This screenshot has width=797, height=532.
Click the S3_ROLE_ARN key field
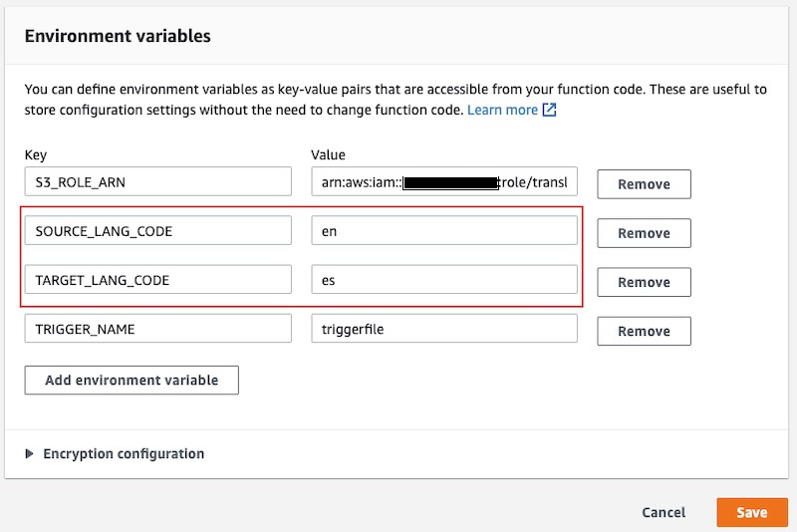click(158, 181)
